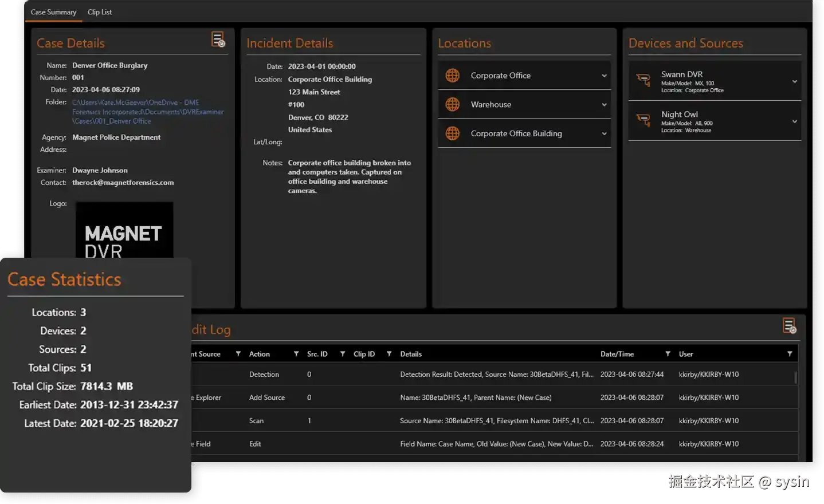The image size is (824, 504).
Task: Click the incident notes text
Action: click(350, 176)
